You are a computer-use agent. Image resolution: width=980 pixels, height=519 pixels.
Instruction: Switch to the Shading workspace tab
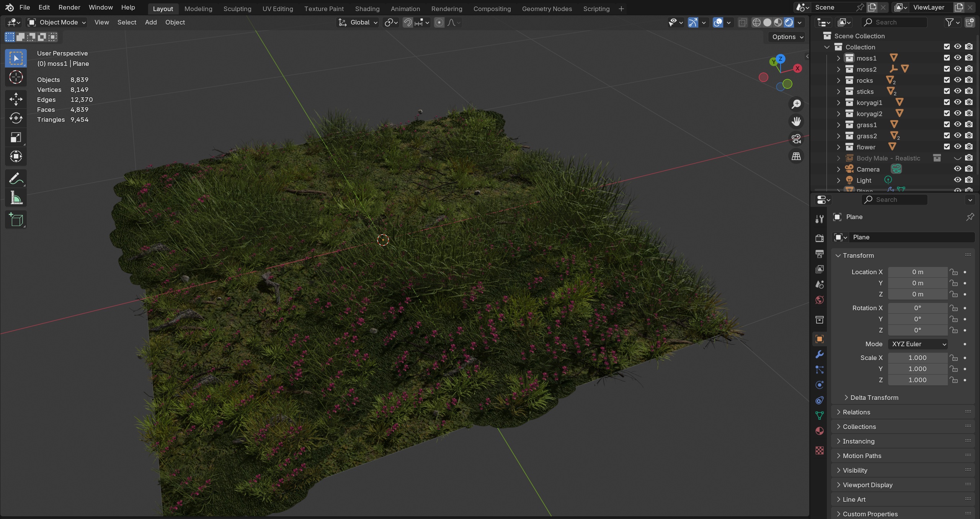click(367, 8)
